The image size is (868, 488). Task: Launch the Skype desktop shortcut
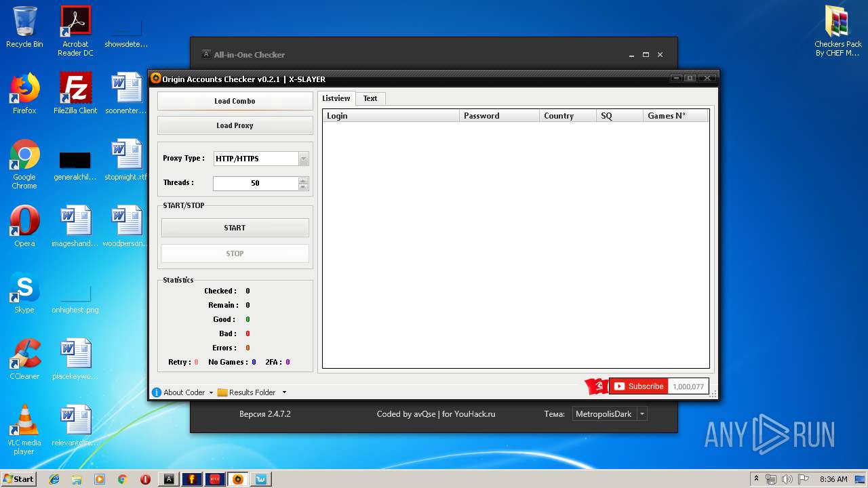pos(24,293)
